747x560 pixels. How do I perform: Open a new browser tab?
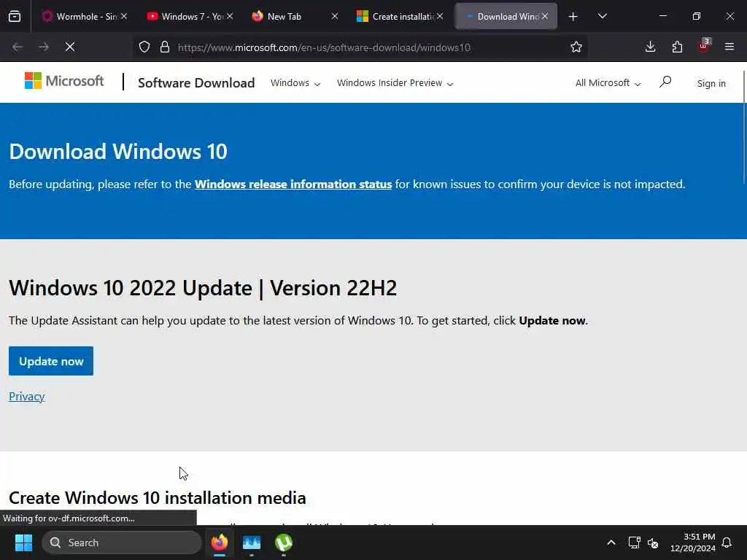pos(573,17)
